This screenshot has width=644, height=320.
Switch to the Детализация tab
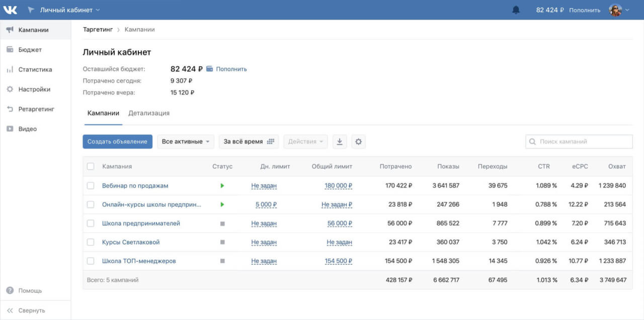148,114
